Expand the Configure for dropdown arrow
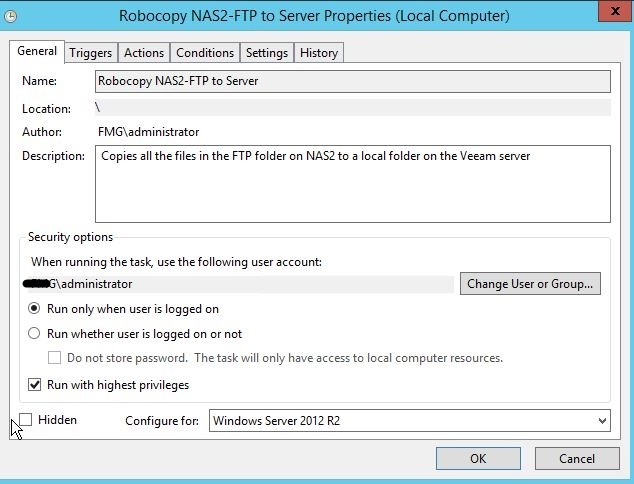 (602, 421)
